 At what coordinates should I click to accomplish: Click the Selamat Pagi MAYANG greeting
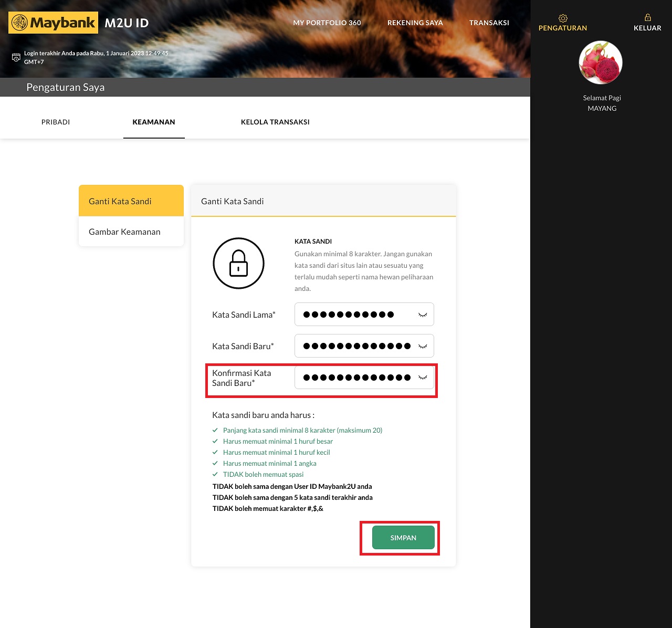click(x=602, y=103)
